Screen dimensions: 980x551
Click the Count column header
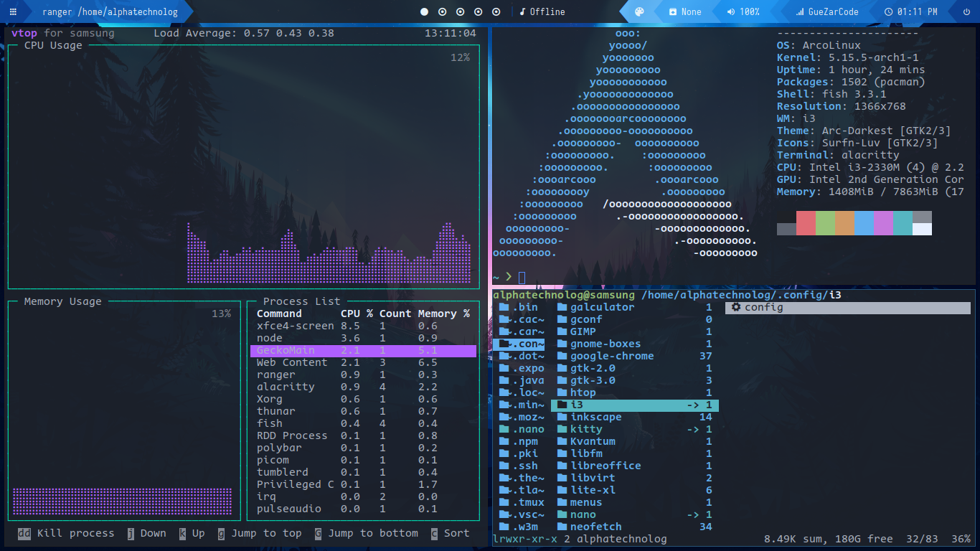[395, 314]
